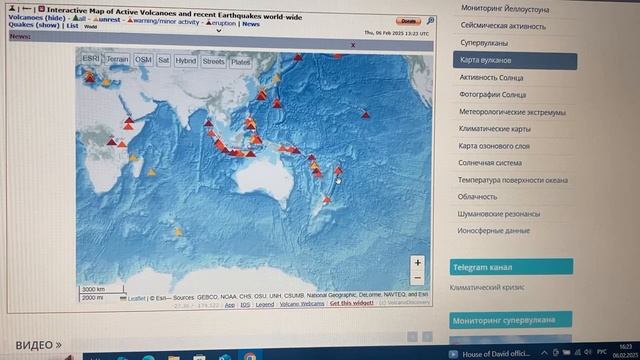The height and width of the screenshot is (360, 640).
Task: Filter volcanoes to eruption
Action: click(x=221, y=23)
